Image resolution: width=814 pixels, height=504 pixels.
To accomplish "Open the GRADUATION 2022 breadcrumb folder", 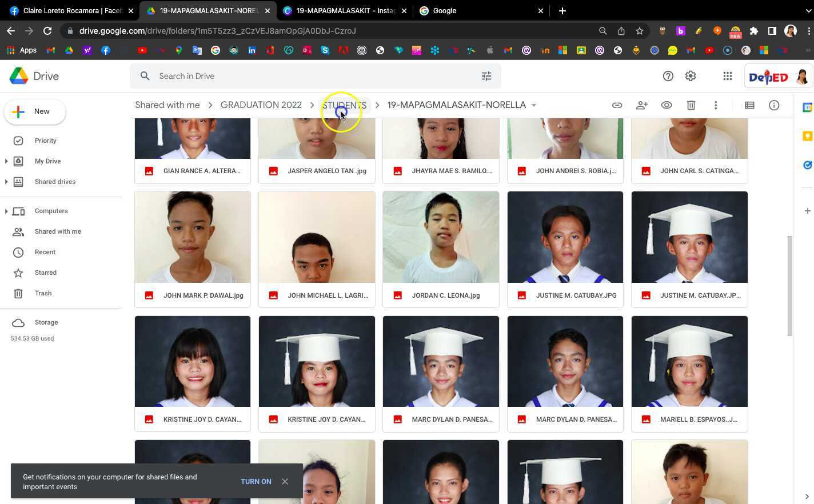I will [x=261, y=105].
